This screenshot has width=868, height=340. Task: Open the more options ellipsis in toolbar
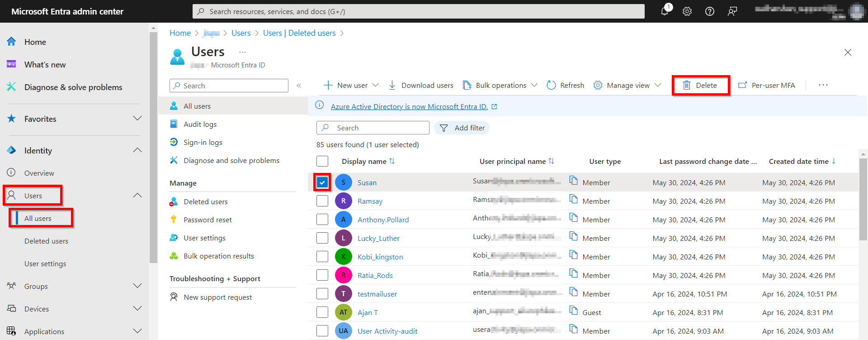[823, 85]
